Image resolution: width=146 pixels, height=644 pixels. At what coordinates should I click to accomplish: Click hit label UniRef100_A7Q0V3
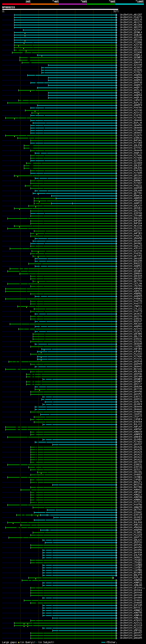[x=131, y=620]
